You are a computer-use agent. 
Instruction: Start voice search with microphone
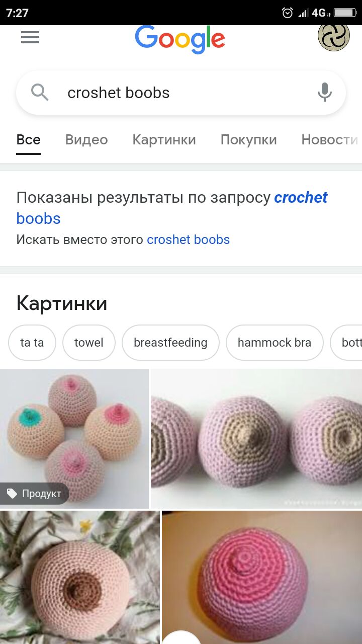(x=325, y=93)
